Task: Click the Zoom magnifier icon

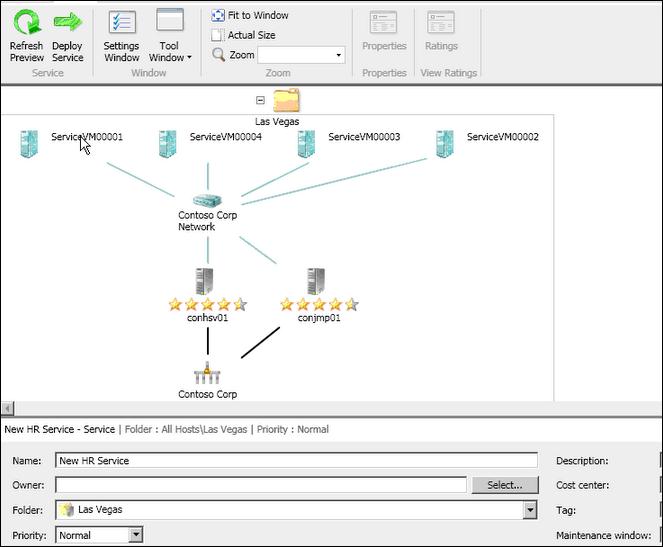Action: tap(218, 55)
